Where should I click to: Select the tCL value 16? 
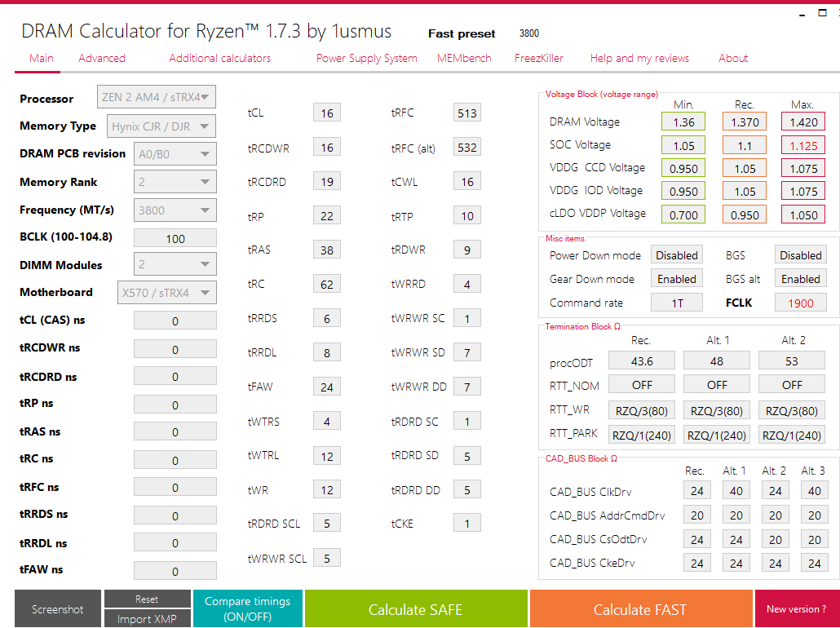[x=327, y=113]
